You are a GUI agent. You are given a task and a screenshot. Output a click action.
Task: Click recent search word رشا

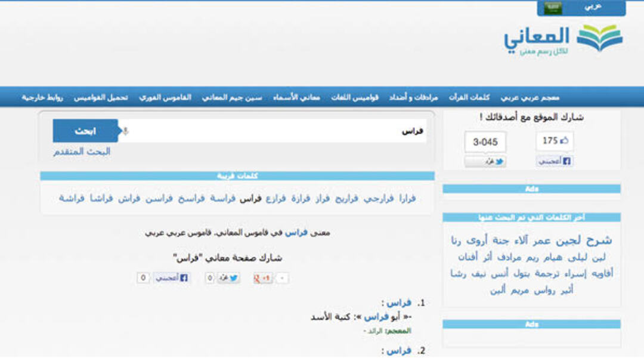coord(458,274)
